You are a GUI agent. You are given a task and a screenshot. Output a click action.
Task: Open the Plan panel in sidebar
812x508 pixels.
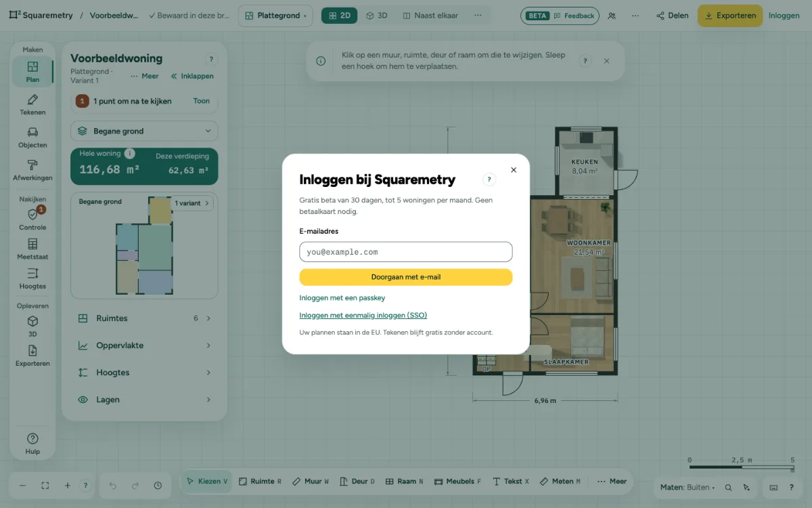(32, 71)
